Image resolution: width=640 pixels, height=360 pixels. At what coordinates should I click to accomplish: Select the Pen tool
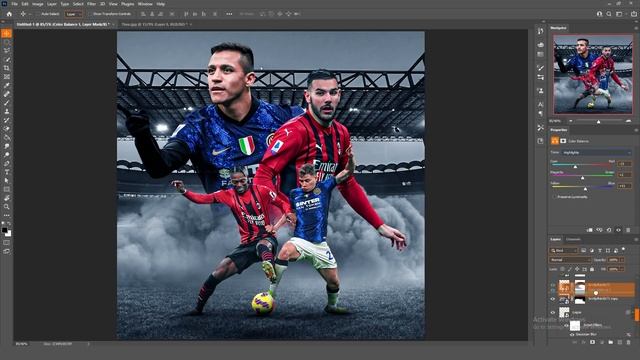pos(7,163)
